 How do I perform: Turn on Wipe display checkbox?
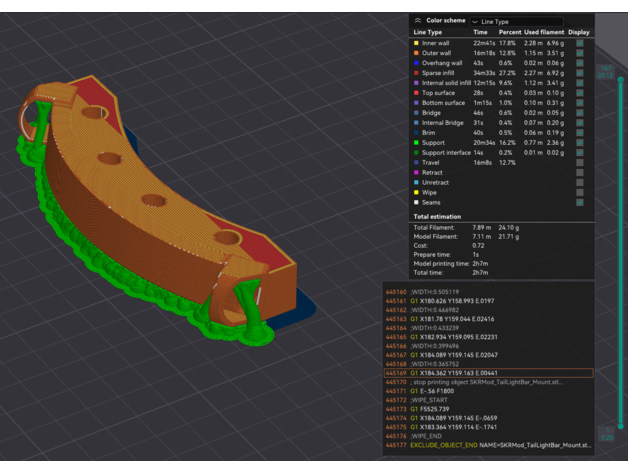(x=579, y=192)
